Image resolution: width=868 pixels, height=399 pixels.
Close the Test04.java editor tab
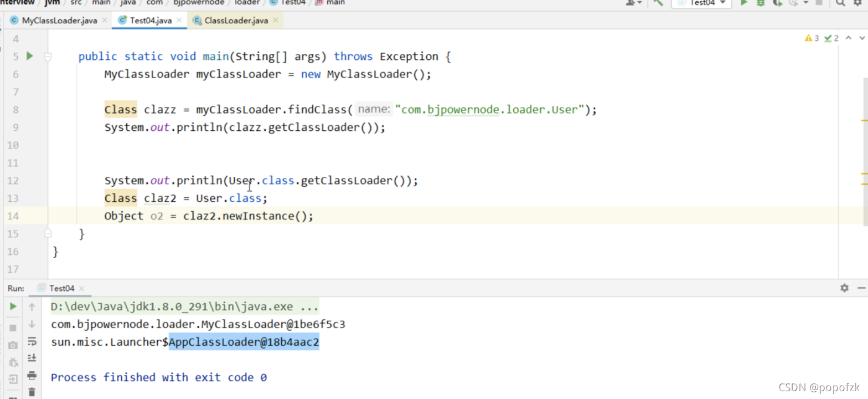pos(179,21)
